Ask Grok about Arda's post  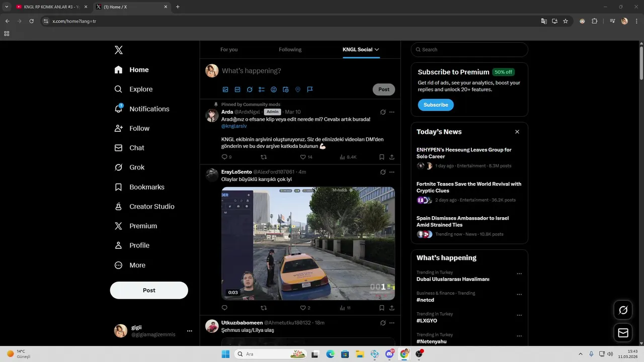pos(383,112)
